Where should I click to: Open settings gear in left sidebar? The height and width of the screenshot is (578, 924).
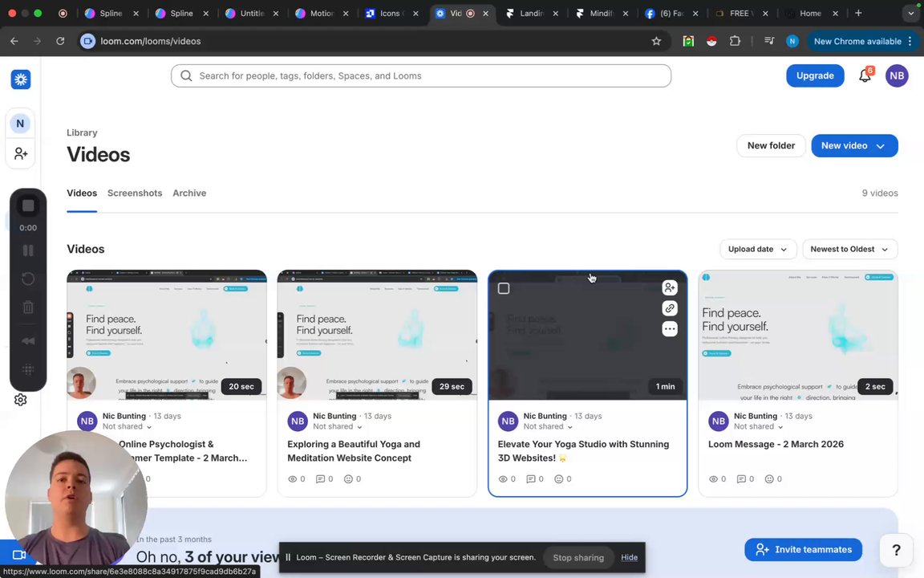pos(21,400)
